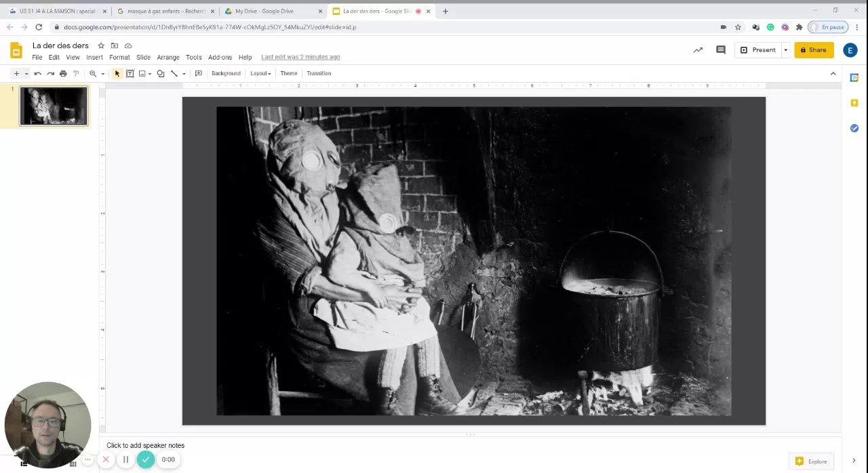868x473 pixels.
Task: Open the View menu
Action: pos(73,58)
